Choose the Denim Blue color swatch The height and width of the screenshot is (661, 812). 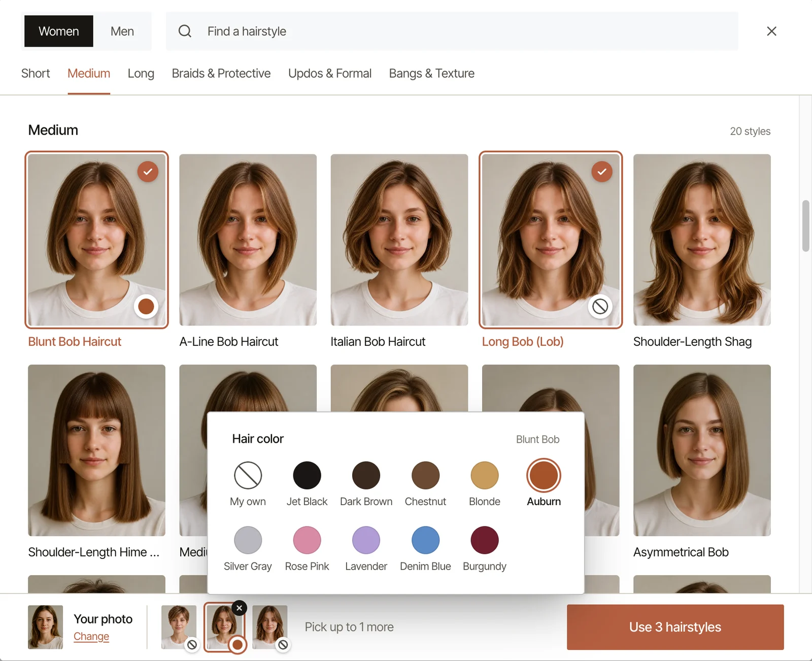pos(425,540)
